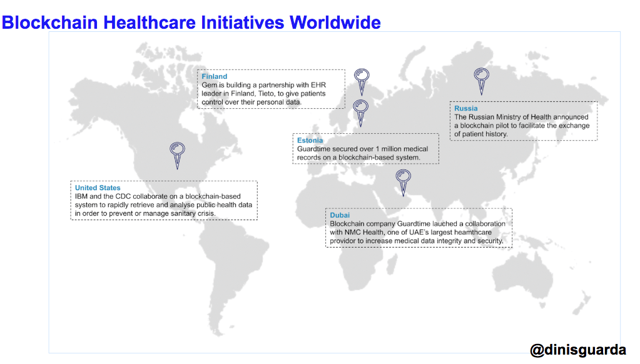Select the 'Finland' heading
This screenshot has height=364, width=640.
click(215, 76)
